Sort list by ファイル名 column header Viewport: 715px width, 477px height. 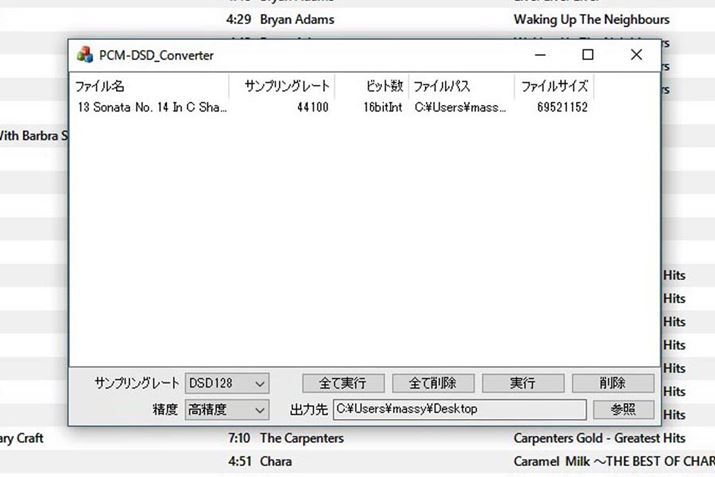click(x=150, y=86)
